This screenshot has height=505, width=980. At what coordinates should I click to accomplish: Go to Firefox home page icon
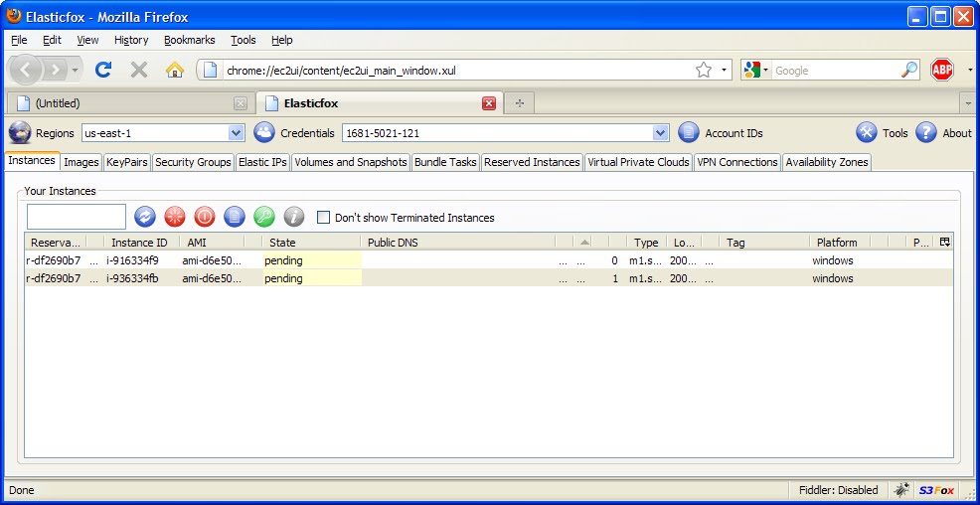pos(174,70)
